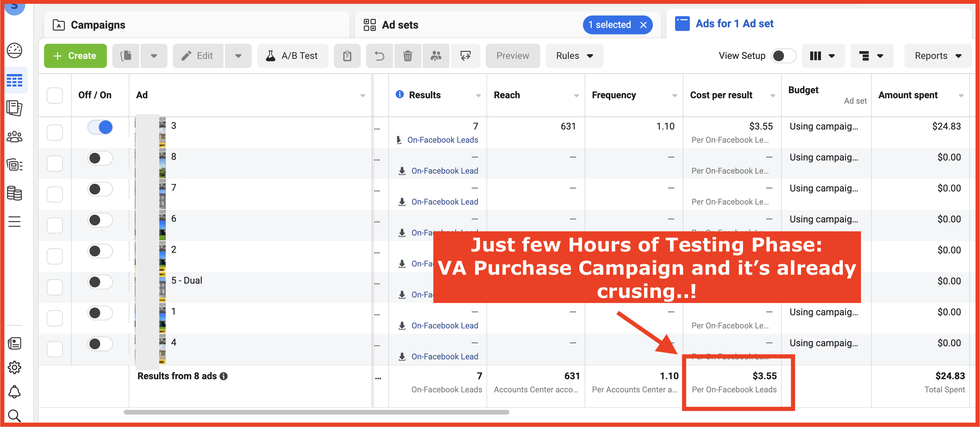The image size is (980, 427).
Task: Click the info icon beside Results header
Action: tap(399, 95)
